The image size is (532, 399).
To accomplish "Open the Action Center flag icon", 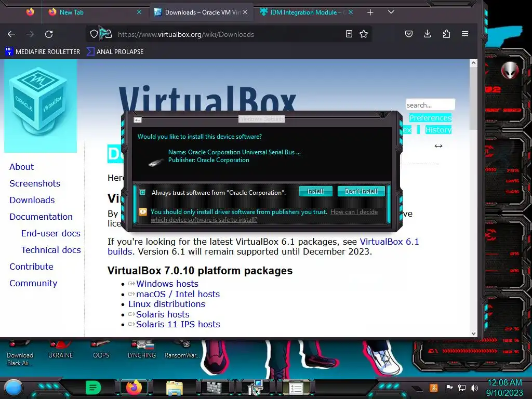I will click(x=449, y=388).
